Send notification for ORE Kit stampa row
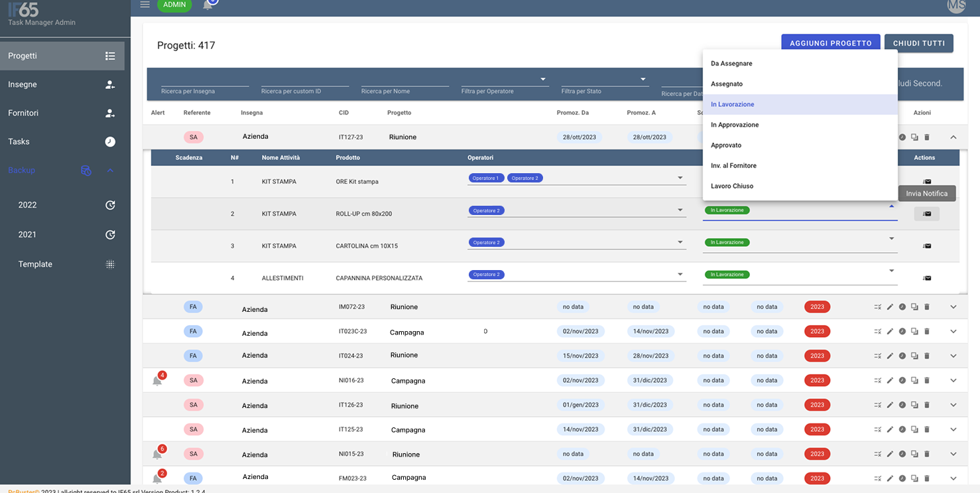 coord(927,182)
